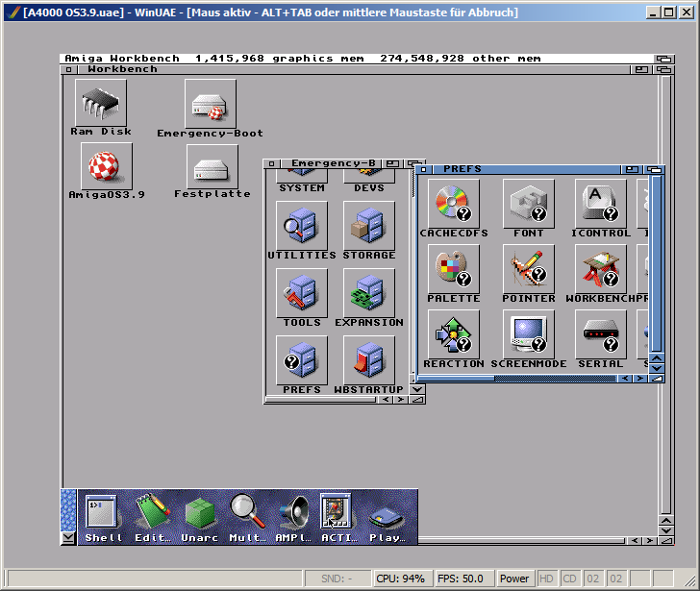
Task: Click Workbench window scroll up arrow
Action: 666,521
